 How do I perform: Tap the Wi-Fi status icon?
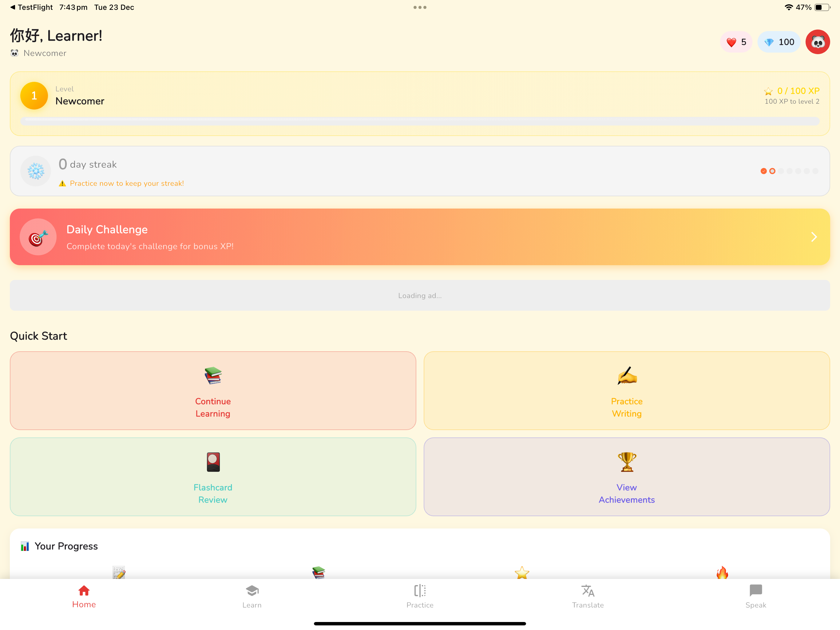[788, 7]
